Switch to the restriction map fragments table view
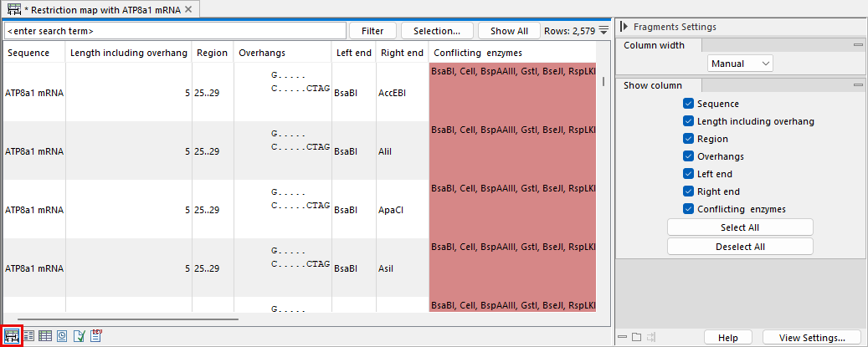Image resolution: width=868 pixels, height=347 pixels. (12, 335)
